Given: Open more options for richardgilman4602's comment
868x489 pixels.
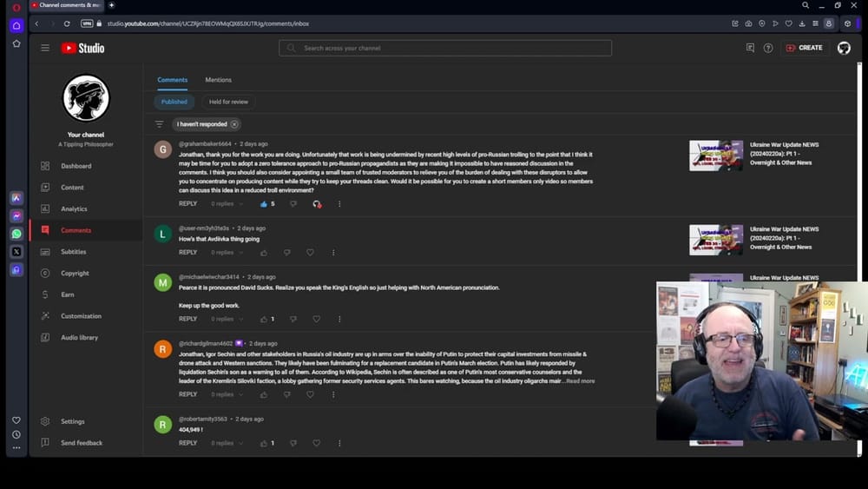Looking at the screenshot, I should pos(333,394).
